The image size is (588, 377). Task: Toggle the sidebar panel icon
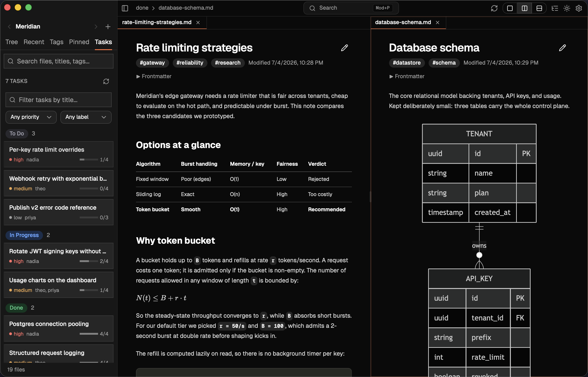click(125, 8)
